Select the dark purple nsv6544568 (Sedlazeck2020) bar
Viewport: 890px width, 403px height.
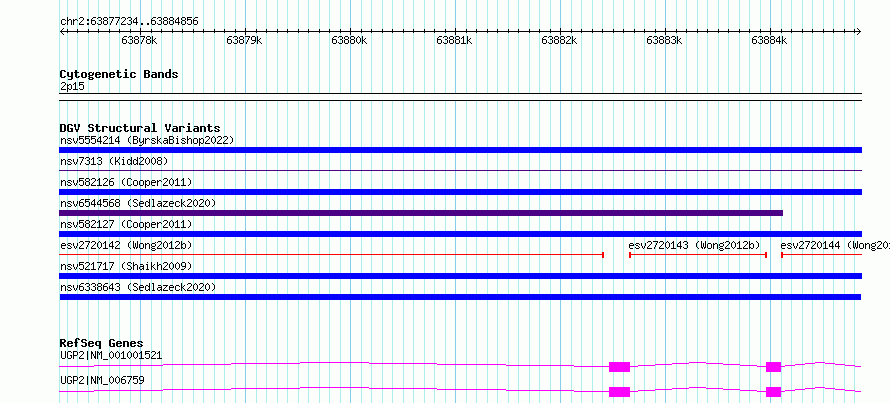(421, 213)
